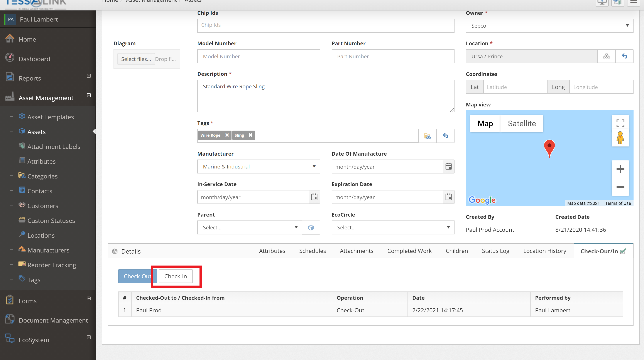Open Custom Statuses page

[x=51, y=221]
